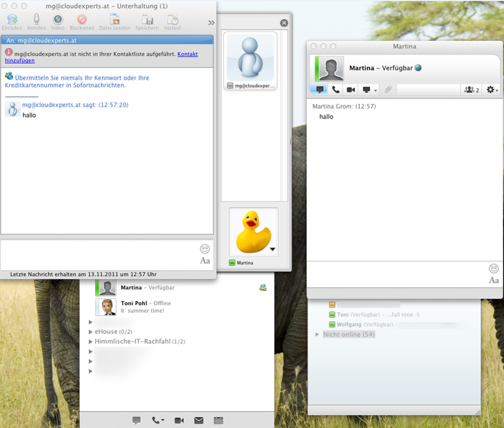
Task: Expand the Nicht online group
Action: pos(317,334)
